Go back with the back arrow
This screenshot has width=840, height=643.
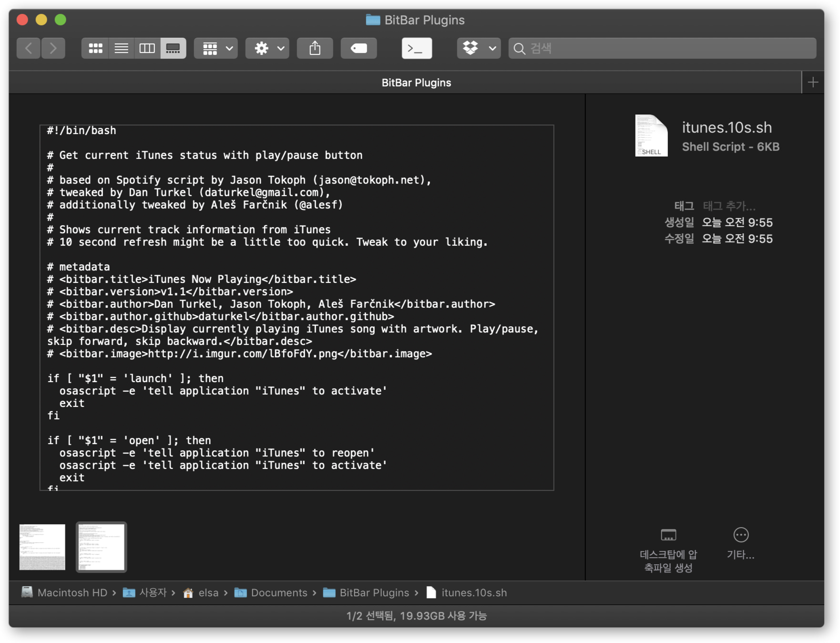tap(29, 48)
